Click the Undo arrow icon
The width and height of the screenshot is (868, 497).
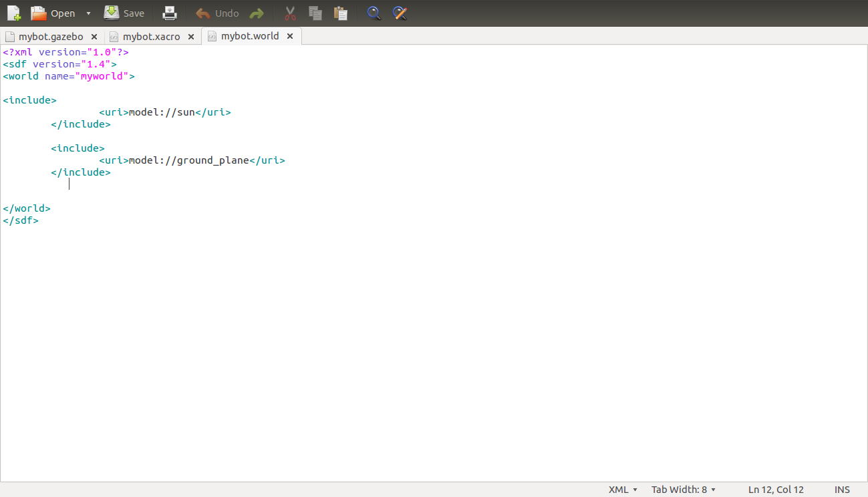202,13
